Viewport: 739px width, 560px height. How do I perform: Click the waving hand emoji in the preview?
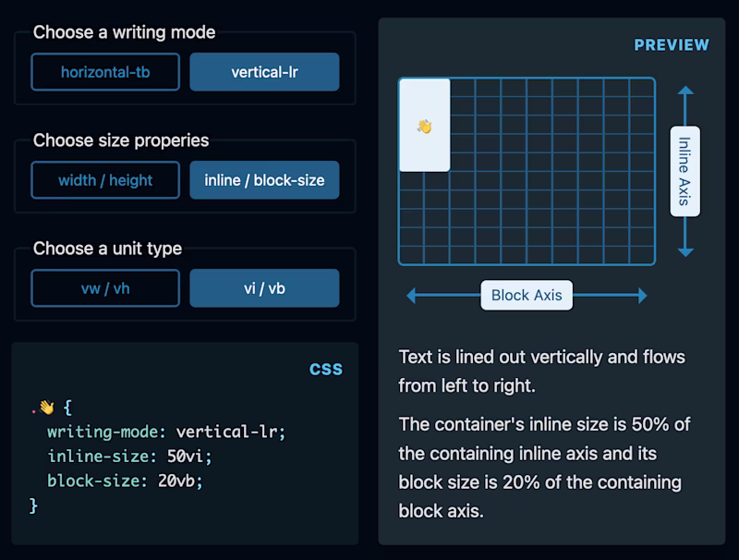(x=426, y=128)
